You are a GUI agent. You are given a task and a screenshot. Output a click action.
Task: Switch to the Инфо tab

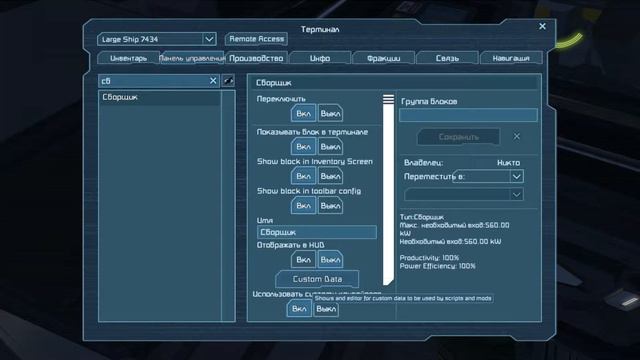(320, 58)
